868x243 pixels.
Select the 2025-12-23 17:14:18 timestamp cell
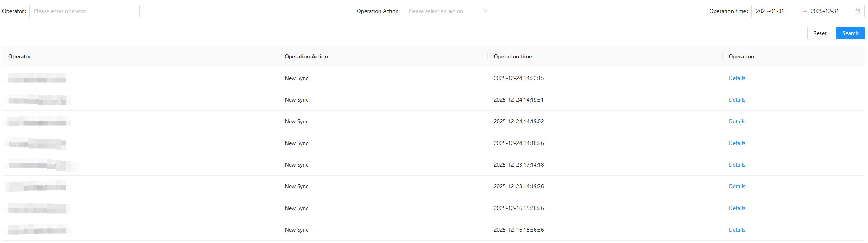pos(518,165)
